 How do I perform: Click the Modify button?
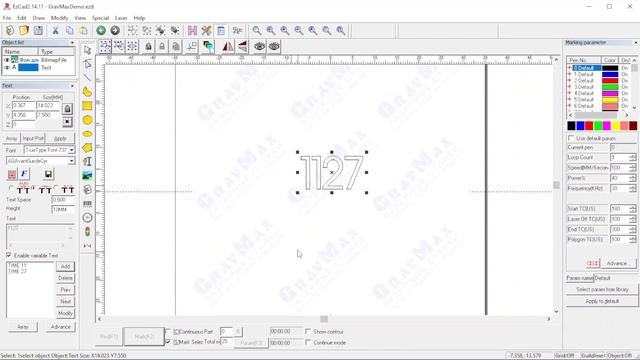tap(65, 313)
